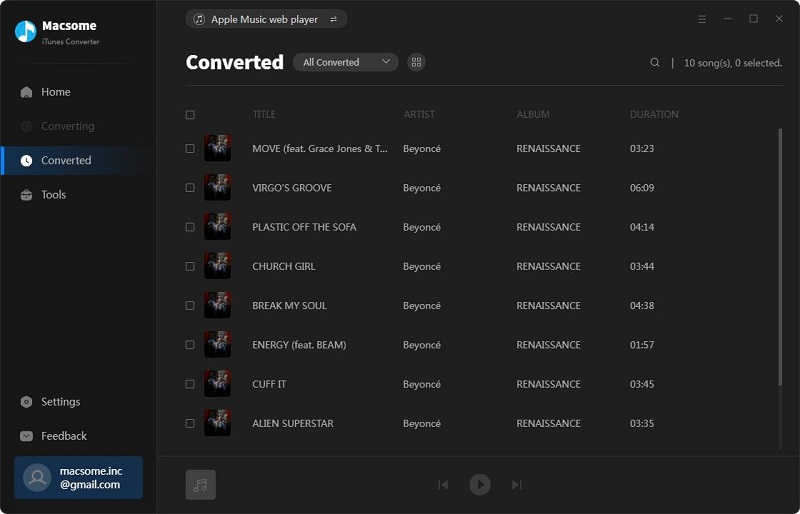800x514 pixels.
Task: Click the play button in player bar
Action: (x=480, y=484)
